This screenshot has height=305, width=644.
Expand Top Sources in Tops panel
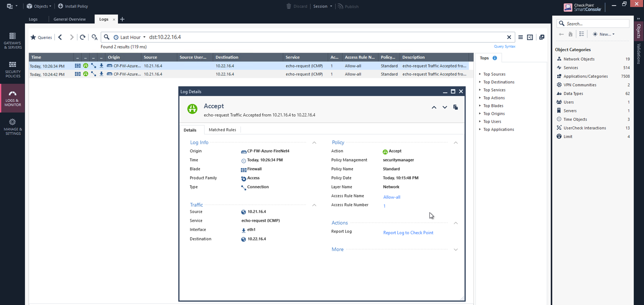494,74
